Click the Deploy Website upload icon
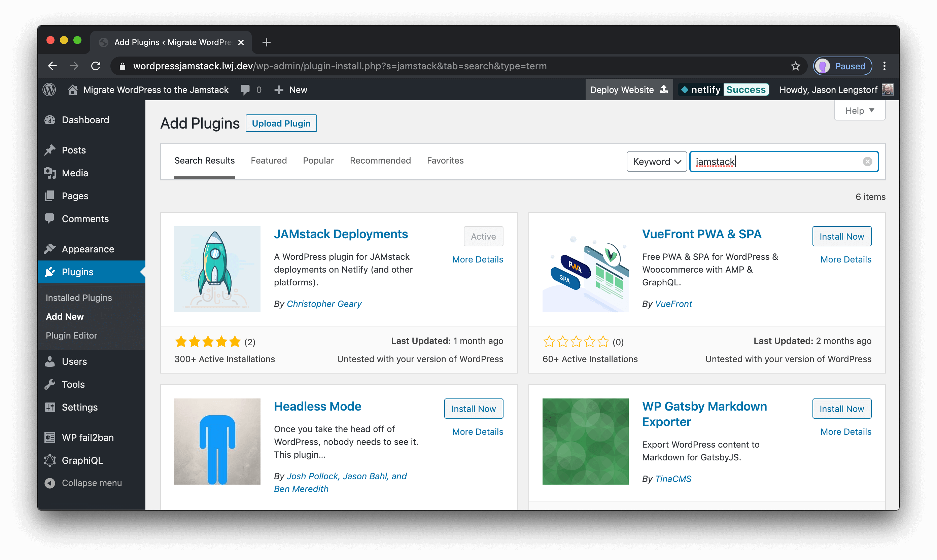937x560 pixels. pos(663,90)
